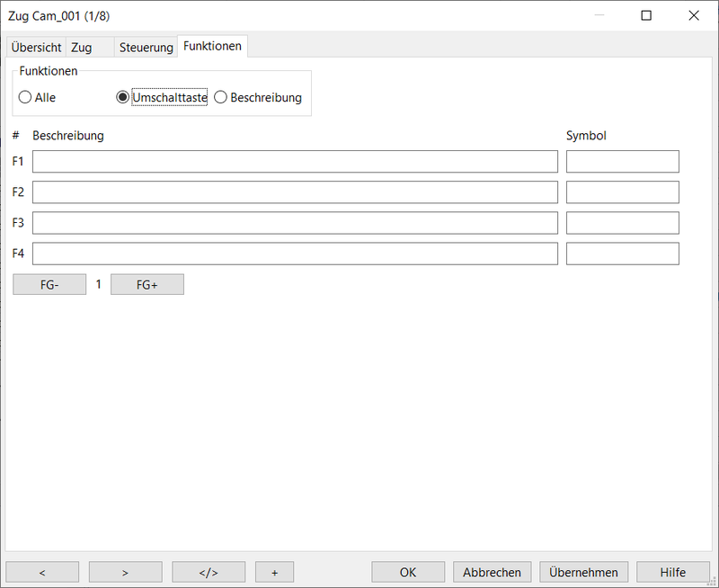Focus the F2 Beschreibung text field
The image size is (719, 588).
point(295,192)
